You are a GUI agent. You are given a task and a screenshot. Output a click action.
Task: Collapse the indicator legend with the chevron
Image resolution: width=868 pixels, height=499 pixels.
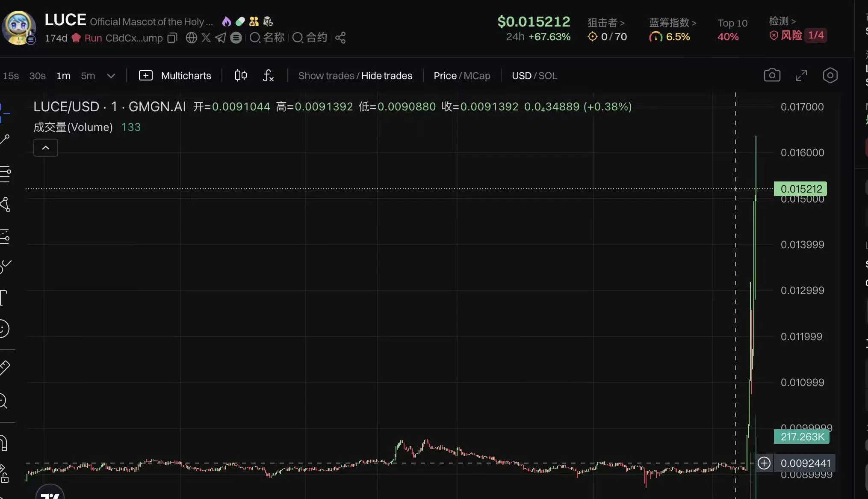[46, 148]
